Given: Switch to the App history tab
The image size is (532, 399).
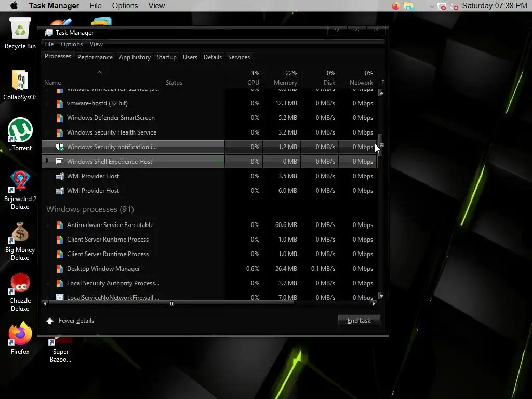Looking at the screenshot, I should (x=135, y=57).
